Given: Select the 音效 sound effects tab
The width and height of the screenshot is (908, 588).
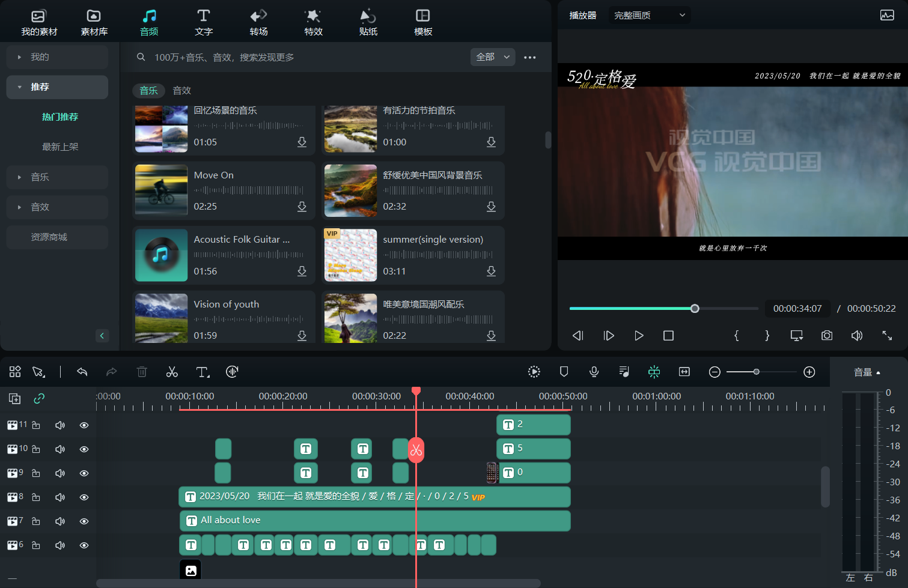Looking at the screenshot, I should tap(181, 91).
